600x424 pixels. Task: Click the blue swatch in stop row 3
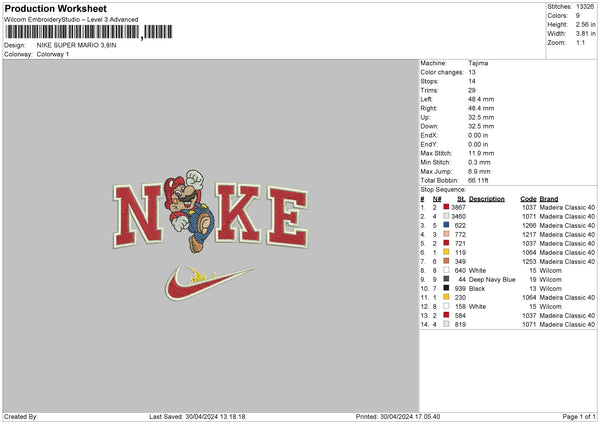(x=446, y=225)
